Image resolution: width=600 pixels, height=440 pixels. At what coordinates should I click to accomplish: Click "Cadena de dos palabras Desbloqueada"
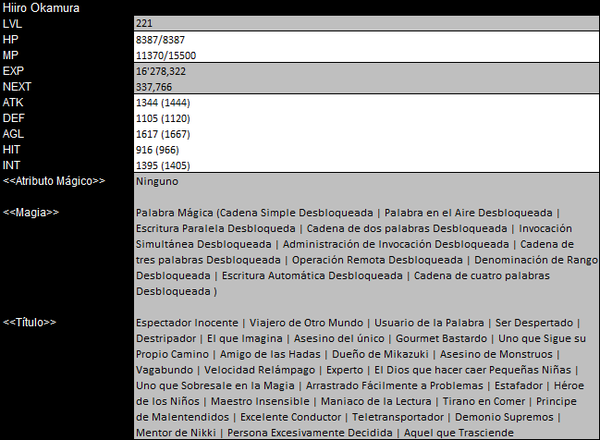[x=407, y=228]
